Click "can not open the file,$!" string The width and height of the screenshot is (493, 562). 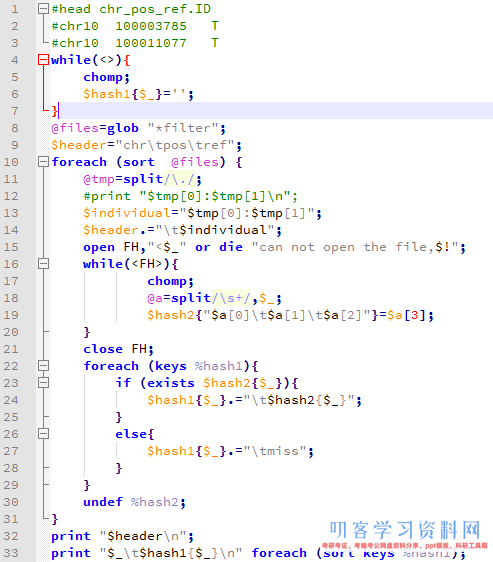(x=355, y=247)
